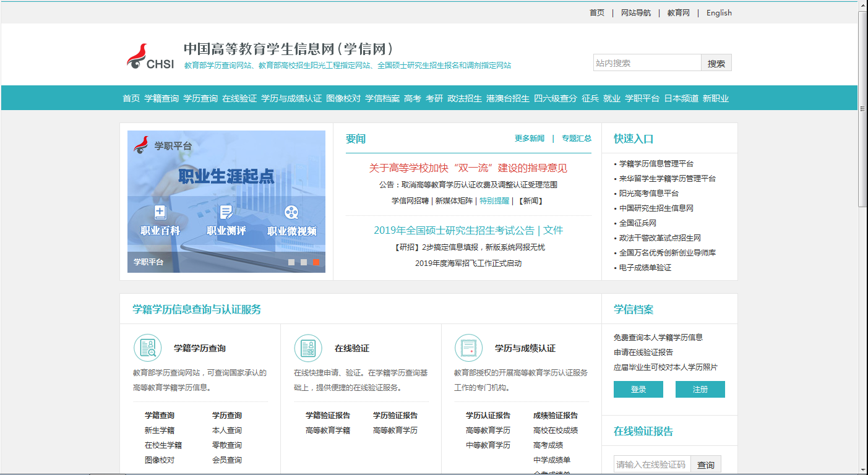Select the second carousel indicator dot

(x=304, y=262)
